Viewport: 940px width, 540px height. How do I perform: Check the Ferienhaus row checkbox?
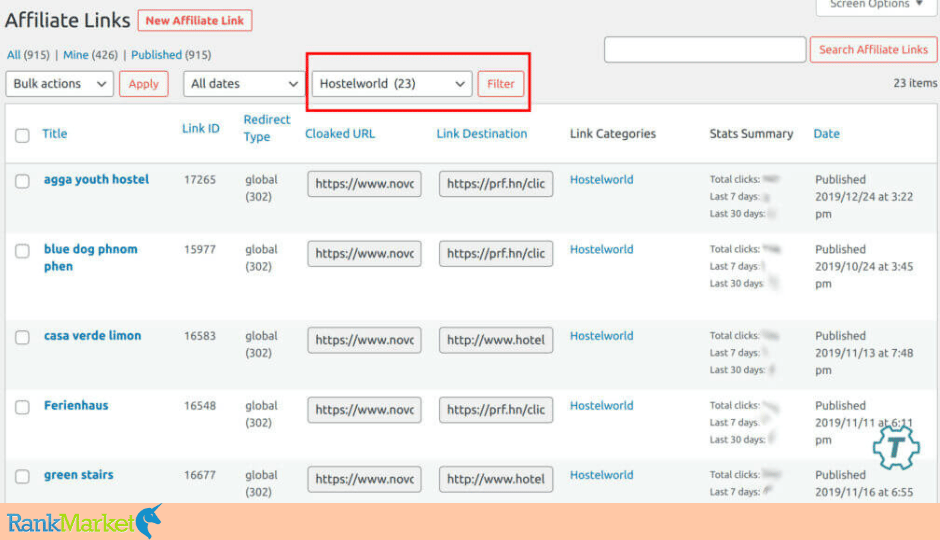pyautogui.click(x=22, y=407)
